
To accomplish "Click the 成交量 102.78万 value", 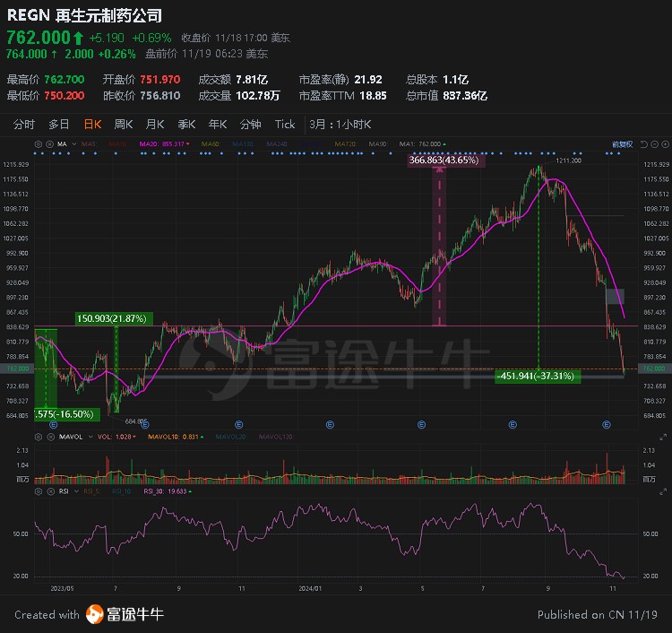I will [x=258, y=95].
